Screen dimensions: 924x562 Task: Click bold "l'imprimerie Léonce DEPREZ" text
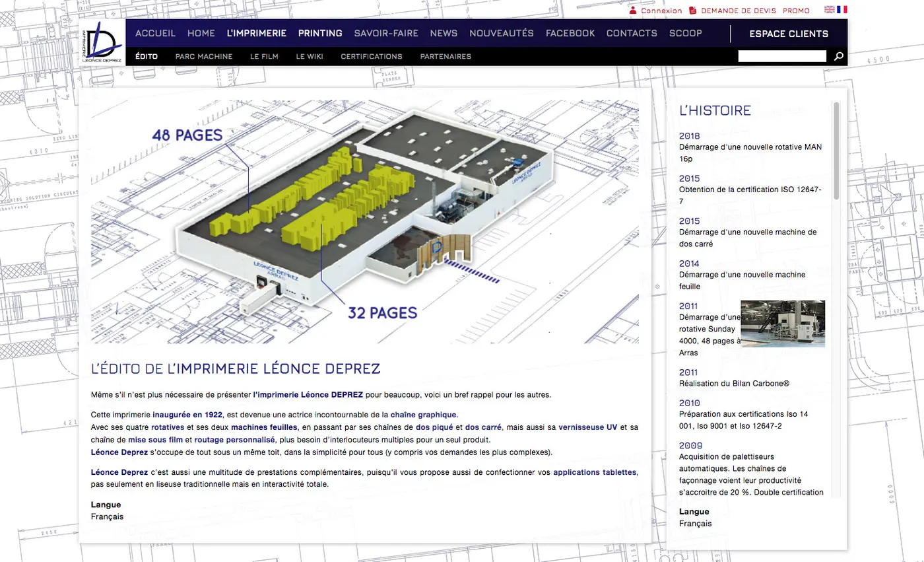point(308,395)
